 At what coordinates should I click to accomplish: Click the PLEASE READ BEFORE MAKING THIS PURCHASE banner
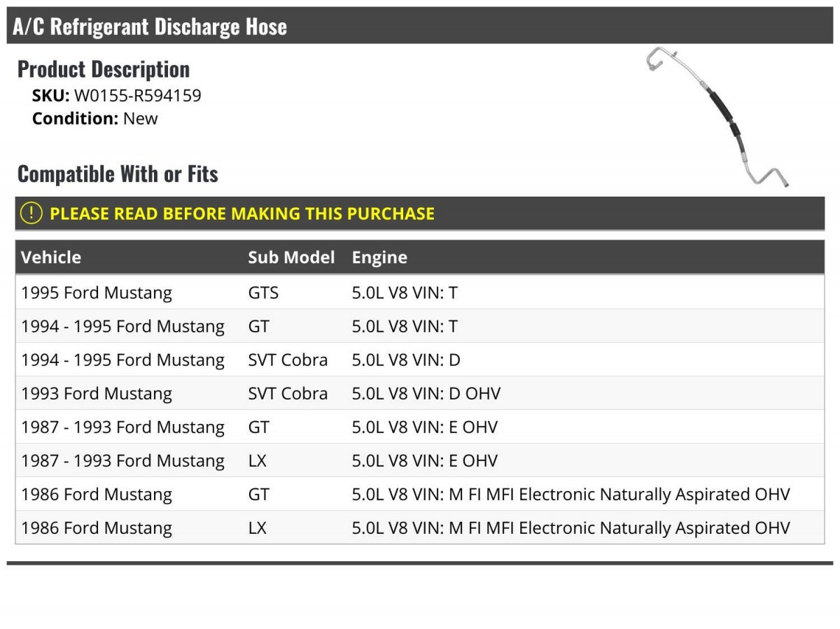click(420, 213)
